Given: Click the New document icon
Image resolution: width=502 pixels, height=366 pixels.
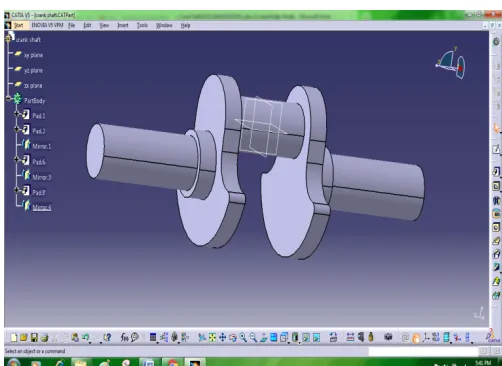Looking at the screenshot, I should point(14,338).
